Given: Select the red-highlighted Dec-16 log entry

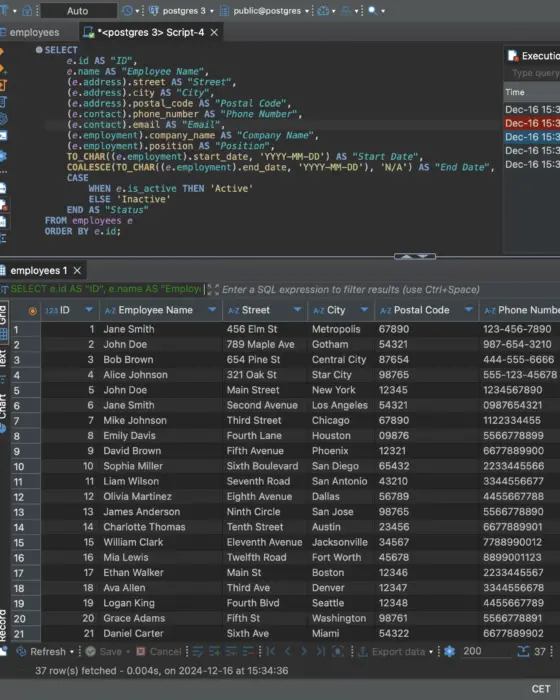Looking at the screenshot, I should click(x=532, y=123).
